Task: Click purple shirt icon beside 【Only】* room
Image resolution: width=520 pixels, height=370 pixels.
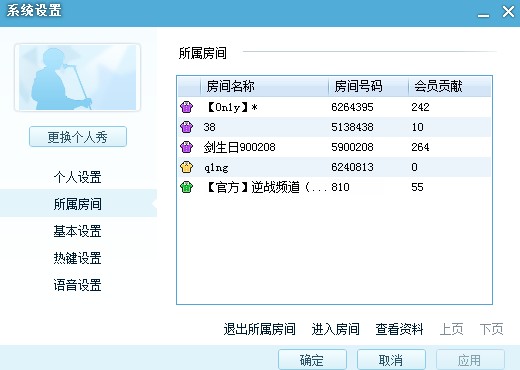Action: [x=186, y=107]
